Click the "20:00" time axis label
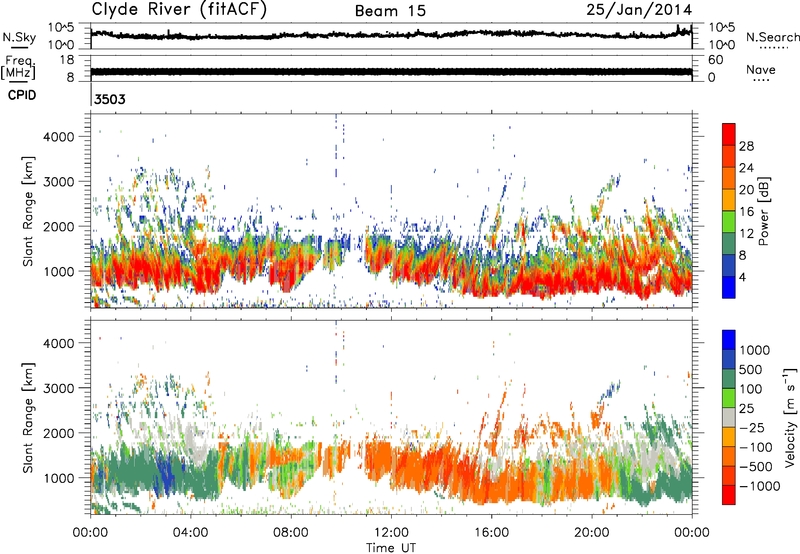The height and width of the screenshot is (554, 800). 591,533
